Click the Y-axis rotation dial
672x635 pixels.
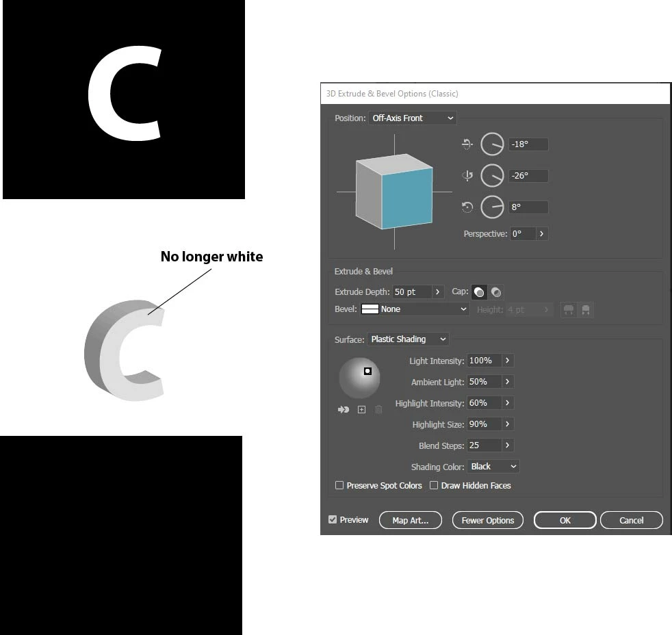click(492, 175)
